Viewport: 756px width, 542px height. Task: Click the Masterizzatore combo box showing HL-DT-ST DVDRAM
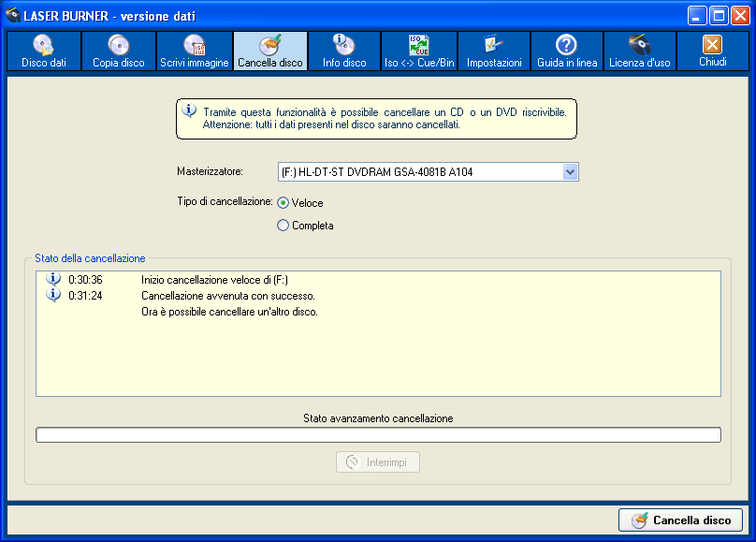tap(419, 171)
